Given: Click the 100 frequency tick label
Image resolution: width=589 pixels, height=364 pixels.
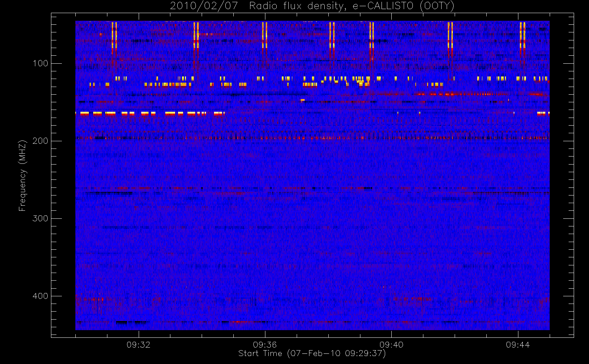Looking at the screenshot, I should [40, 63].
